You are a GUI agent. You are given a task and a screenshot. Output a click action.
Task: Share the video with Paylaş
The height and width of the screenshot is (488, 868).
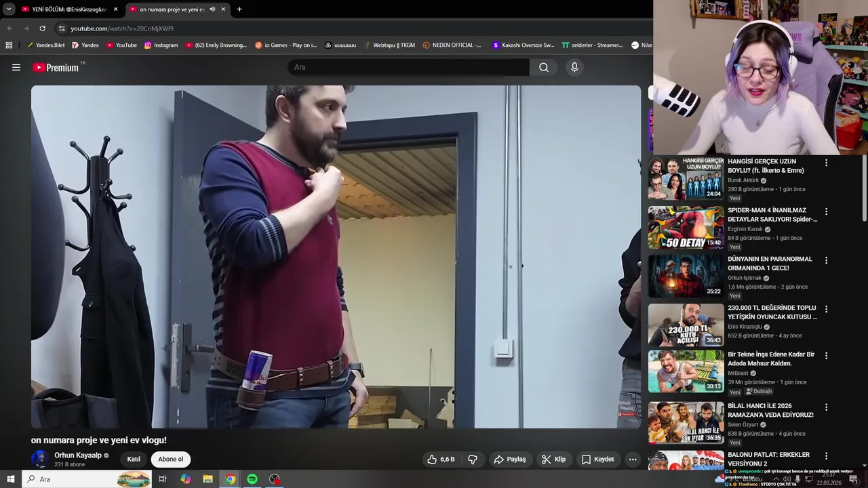click(510, 459)
